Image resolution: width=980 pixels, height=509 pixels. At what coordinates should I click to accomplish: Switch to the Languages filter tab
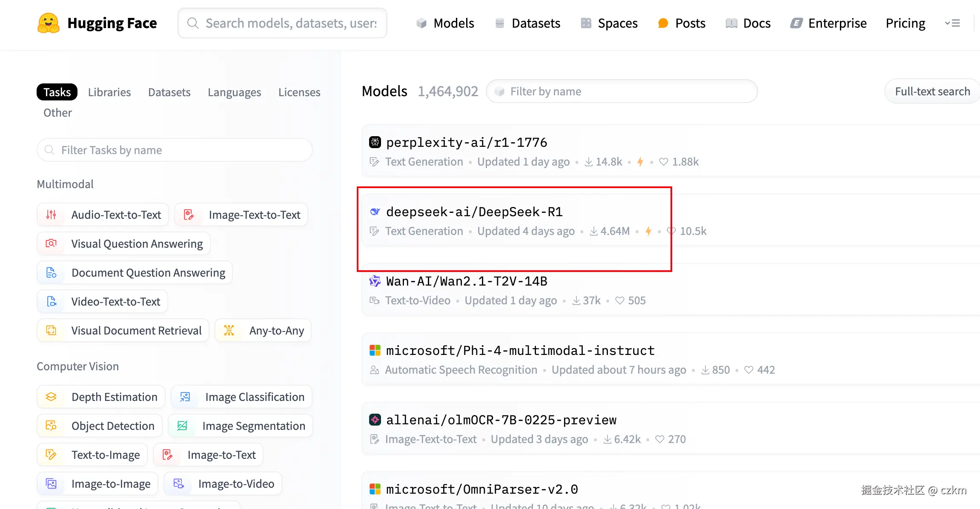(234, 92)
